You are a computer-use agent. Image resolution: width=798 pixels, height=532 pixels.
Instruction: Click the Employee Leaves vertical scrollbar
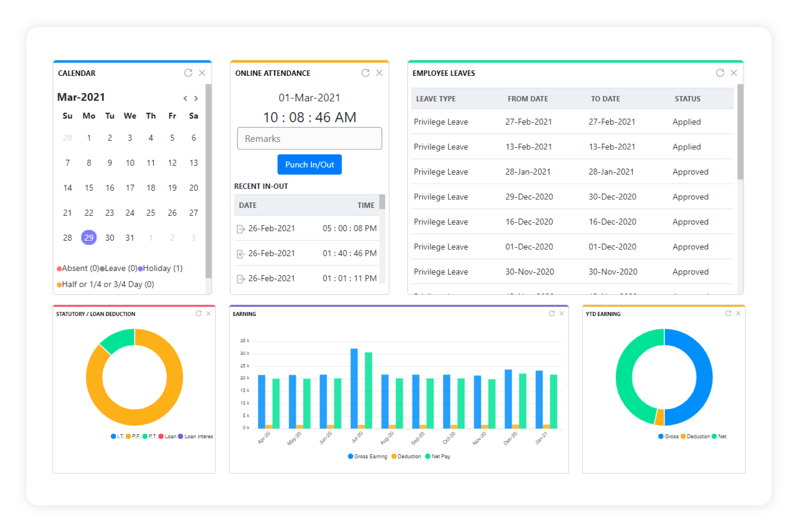click(740, 132)
